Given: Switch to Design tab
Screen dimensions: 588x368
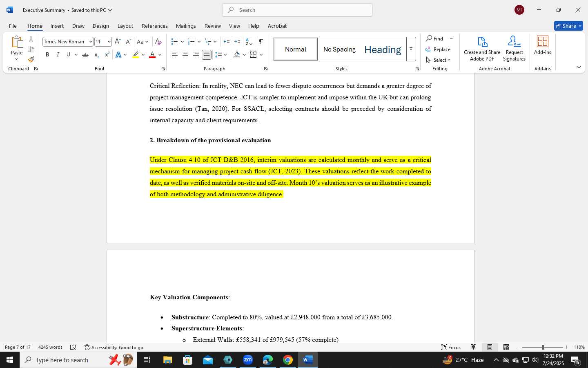Looking at the screenshot, I should point(101,26).
